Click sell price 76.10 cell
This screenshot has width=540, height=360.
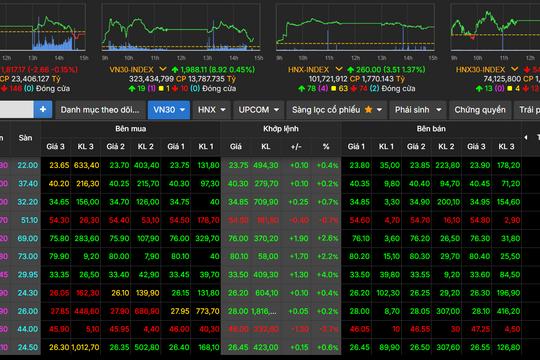[x=361, y=238]
